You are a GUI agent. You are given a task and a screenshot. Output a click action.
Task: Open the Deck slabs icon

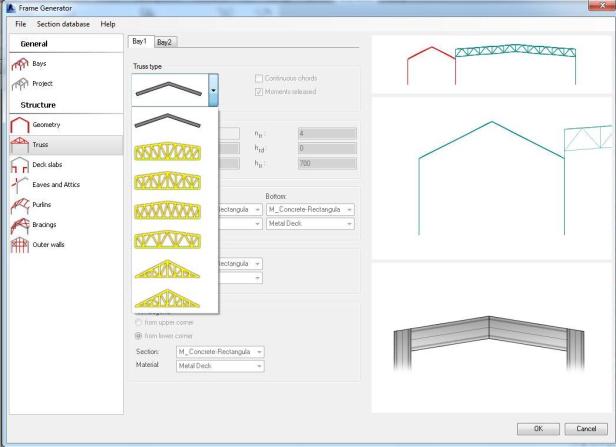coord(20,164)
